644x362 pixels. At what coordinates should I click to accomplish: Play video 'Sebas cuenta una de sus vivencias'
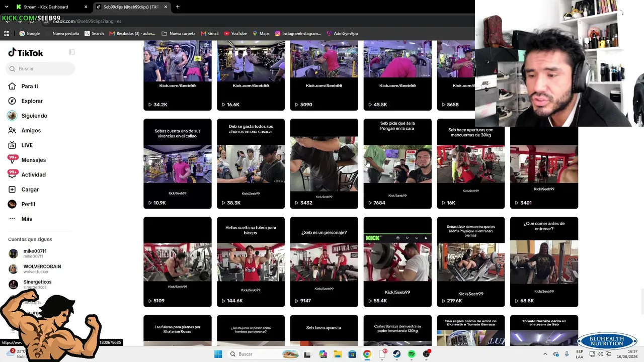point(178,163)
